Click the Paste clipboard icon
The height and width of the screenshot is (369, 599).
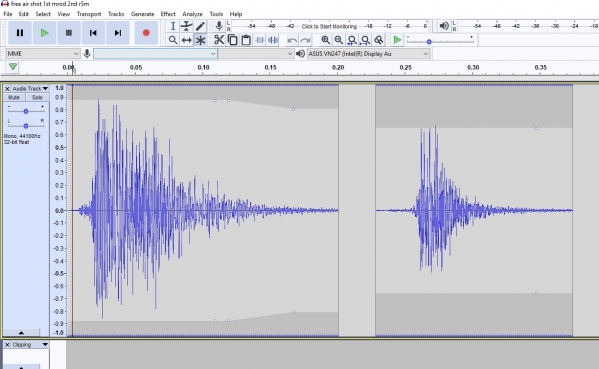[246, 40]
